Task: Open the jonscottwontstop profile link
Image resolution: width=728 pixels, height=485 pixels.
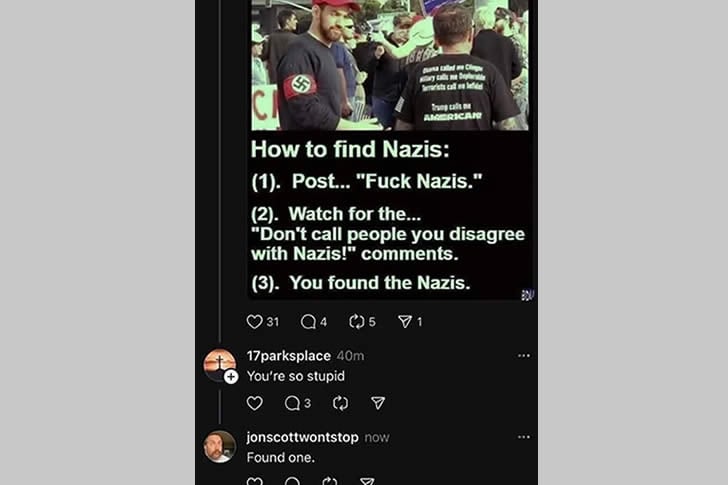Action: (302, 437)
